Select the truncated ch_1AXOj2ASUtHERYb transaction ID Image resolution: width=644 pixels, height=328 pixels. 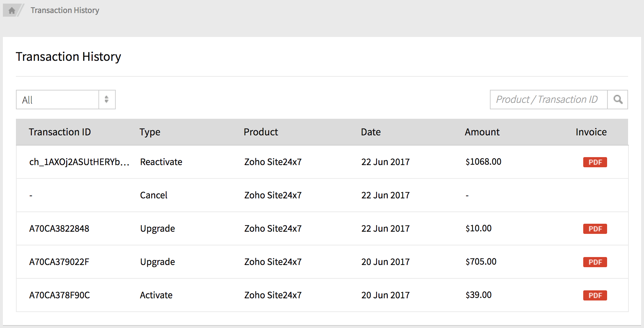[x=79, y=162]
